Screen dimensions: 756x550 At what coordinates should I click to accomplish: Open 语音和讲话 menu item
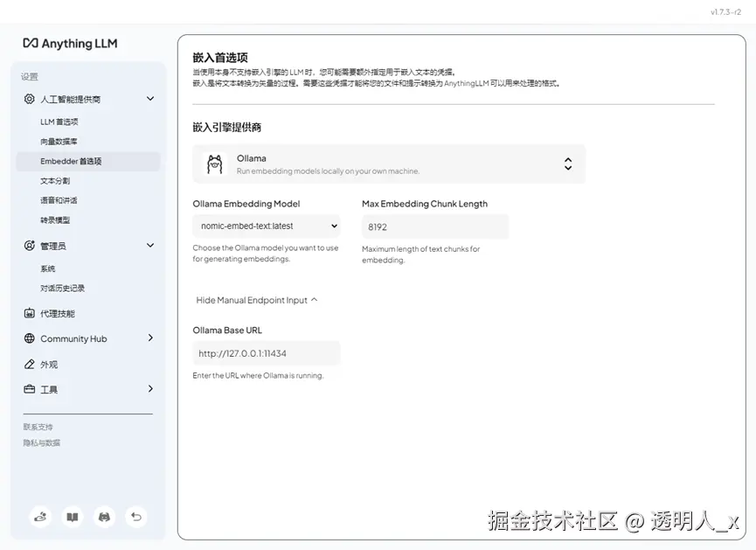[59, 200]
